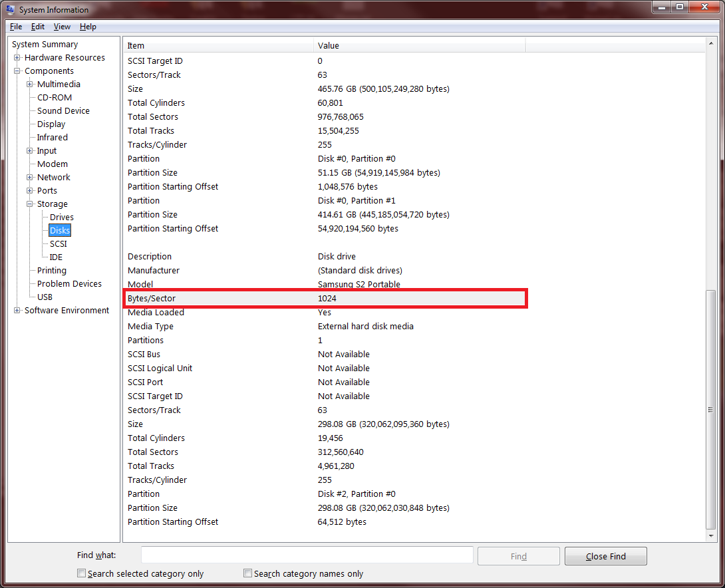Image resolution: width=725 pixels, height=588 pixels.
Task: Go to System Summary in the tree
Action: pyautogui.click(x=45, y=45)
